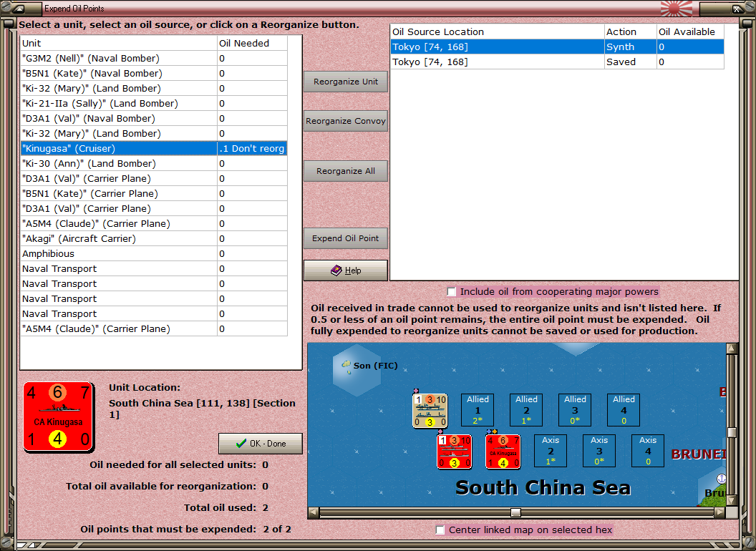This screenshot has width=756, height=551.
Task: Click the ".1 Don't reorg" oil needed cell
Action: pos(252,148)
